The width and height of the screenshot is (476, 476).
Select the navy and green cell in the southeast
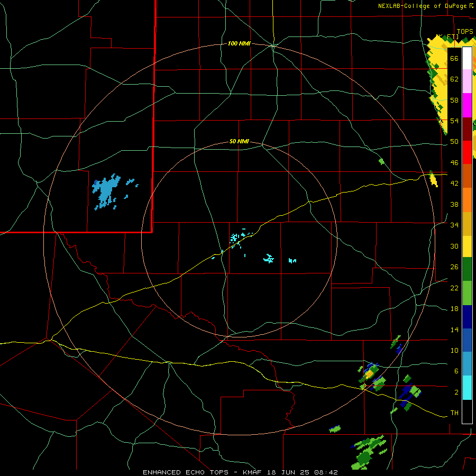pyautogui.click(x=410, y=393)
